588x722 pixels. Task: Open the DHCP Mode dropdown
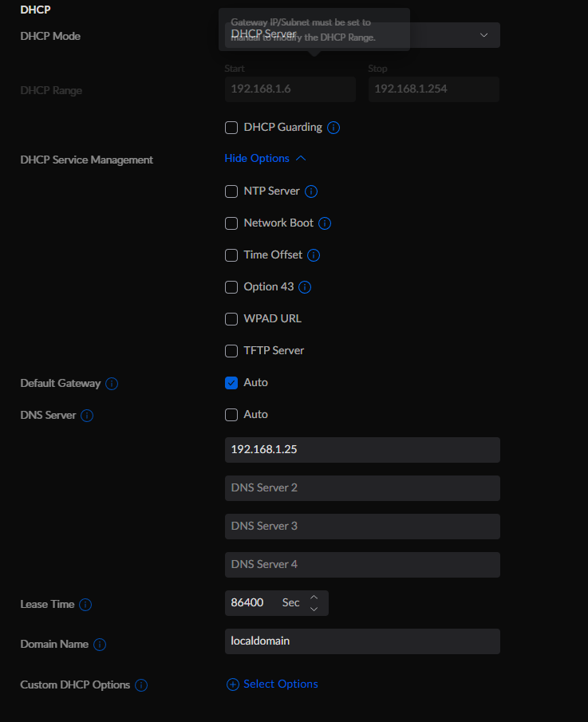362,35
